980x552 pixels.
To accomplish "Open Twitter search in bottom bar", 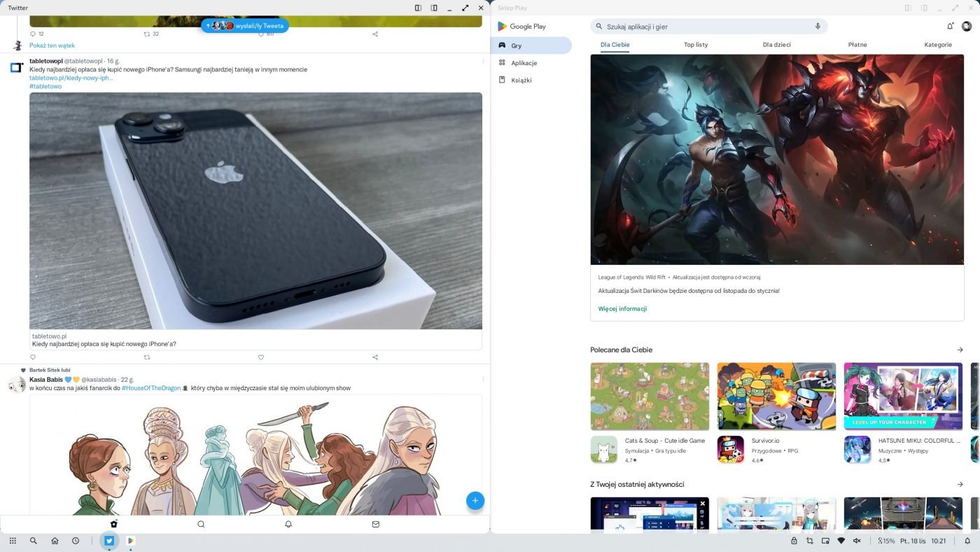I will [x=201, y=524].
